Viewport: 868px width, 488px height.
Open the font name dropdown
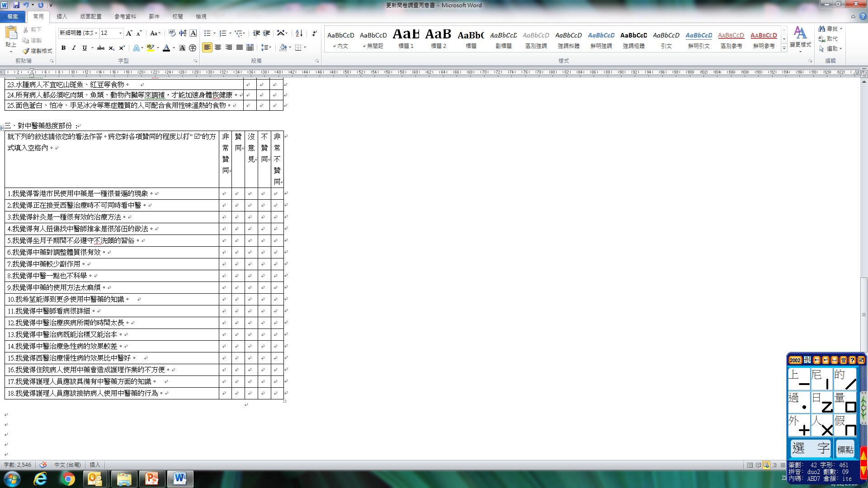[x=96, y=33]
